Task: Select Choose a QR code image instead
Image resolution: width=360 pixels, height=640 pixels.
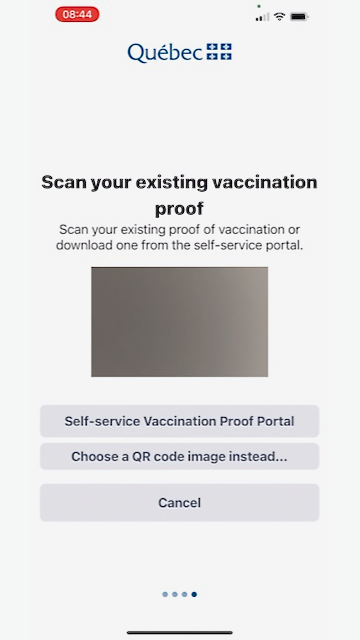Action: 180,456
